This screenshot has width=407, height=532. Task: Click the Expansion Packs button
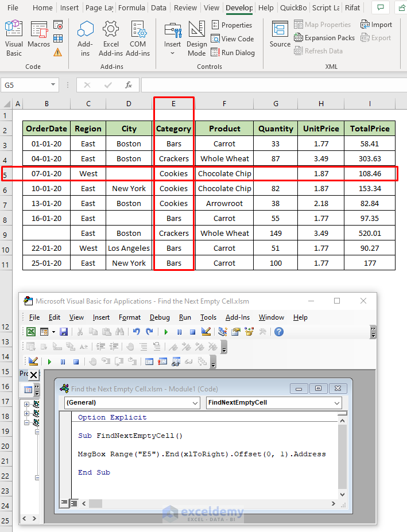tap(324, 38)
